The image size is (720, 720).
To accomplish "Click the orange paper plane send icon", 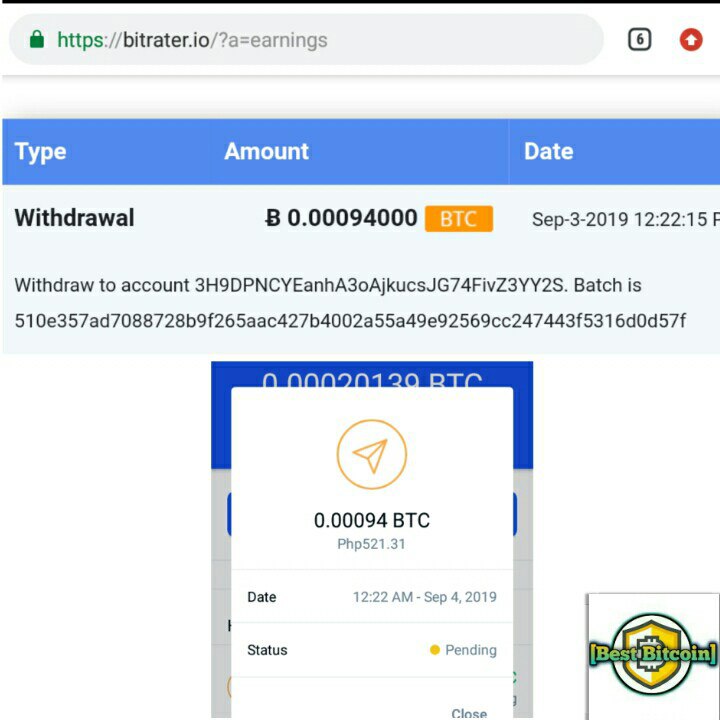I will 371,454.
